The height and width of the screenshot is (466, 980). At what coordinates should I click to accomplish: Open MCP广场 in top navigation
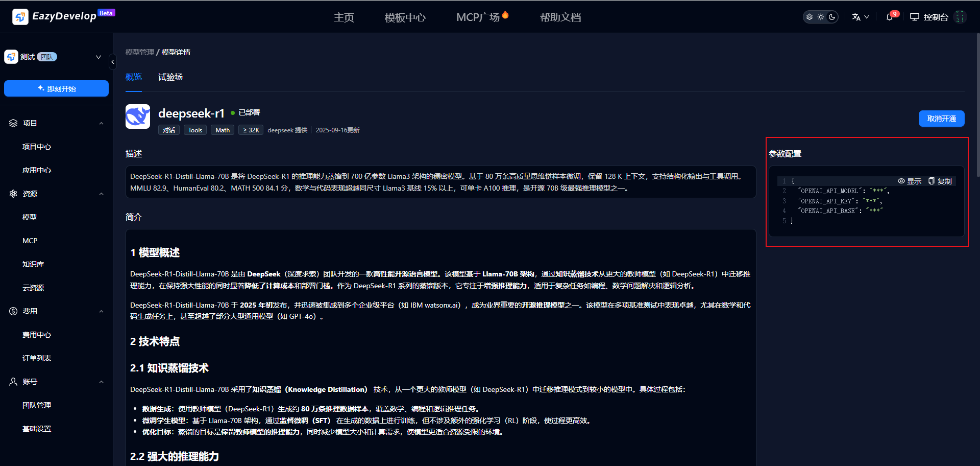point(478,17)
